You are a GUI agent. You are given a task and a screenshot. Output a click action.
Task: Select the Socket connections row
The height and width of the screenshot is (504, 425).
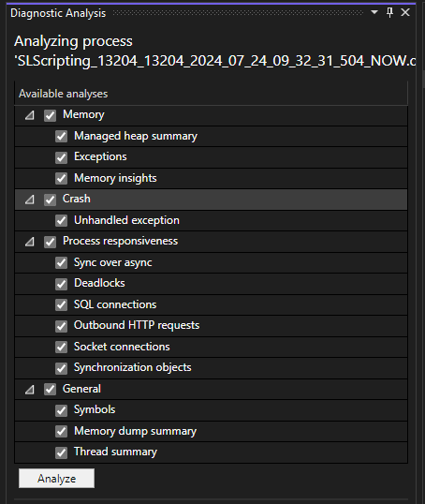pyautogui.click(x=211, y=348)
